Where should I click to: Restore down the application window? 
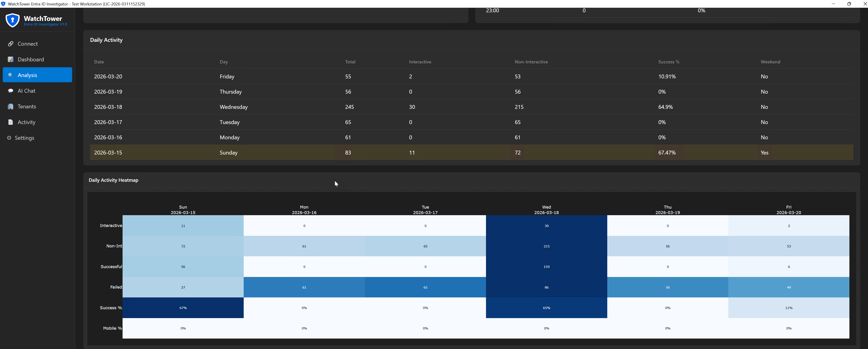point(849,4)
